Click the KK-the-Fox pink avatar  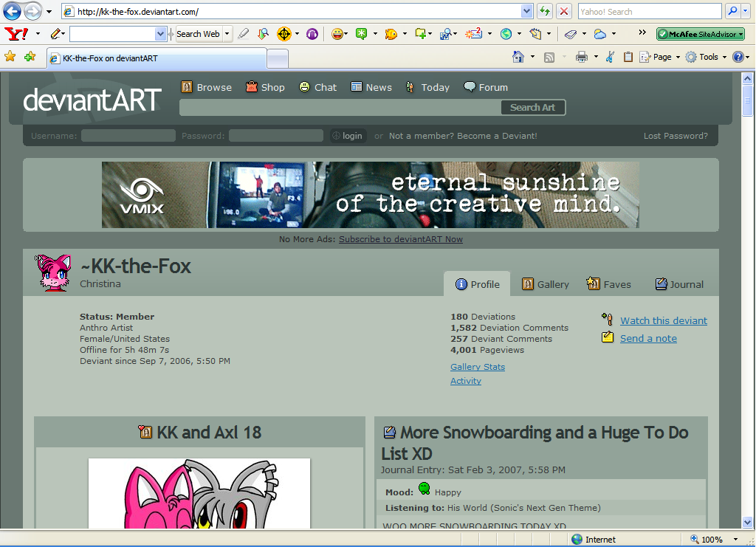tap(53, 272)
